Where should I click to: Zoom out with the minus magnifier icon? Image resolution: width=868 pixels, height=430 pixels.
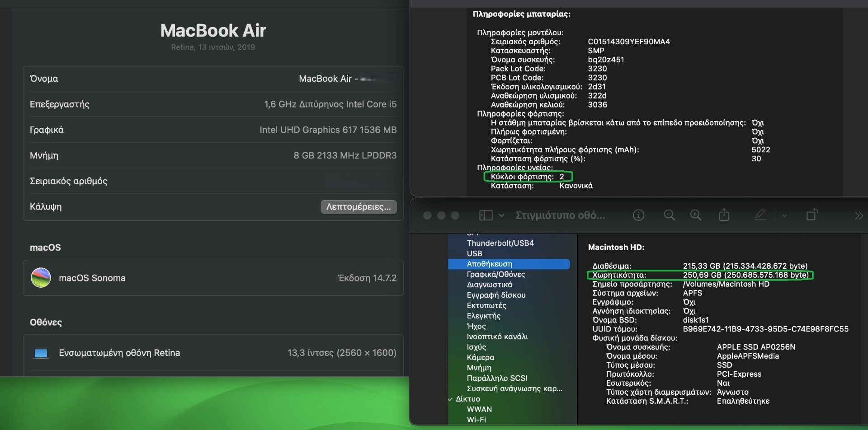tap(669, 215)
